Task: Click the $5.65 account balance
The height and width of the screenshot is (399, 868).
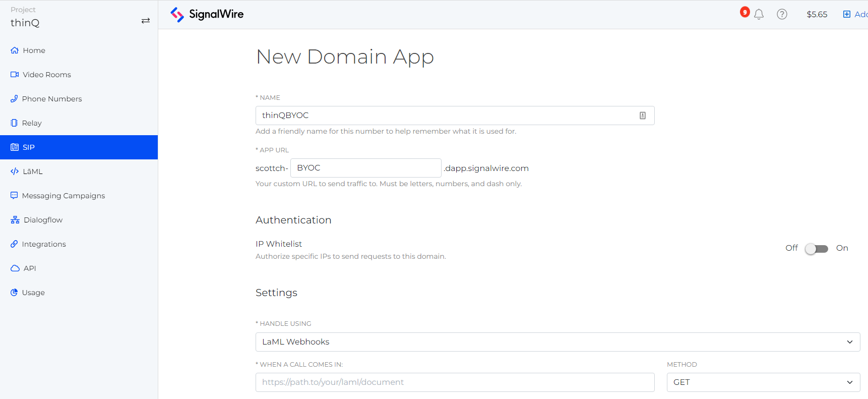Action: tap(817, 15)
